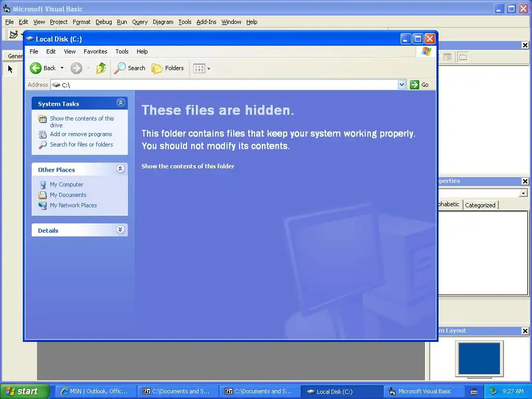Close the Project panel in Visual Basic
532x399 pixels.
coord(525,45)
